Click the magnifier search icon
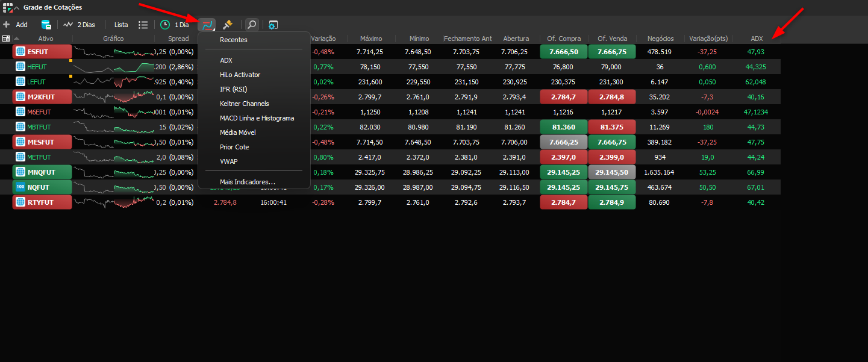The height and width of the screenshot is (362, 868). pyautogui.click(x=252, y=25)
